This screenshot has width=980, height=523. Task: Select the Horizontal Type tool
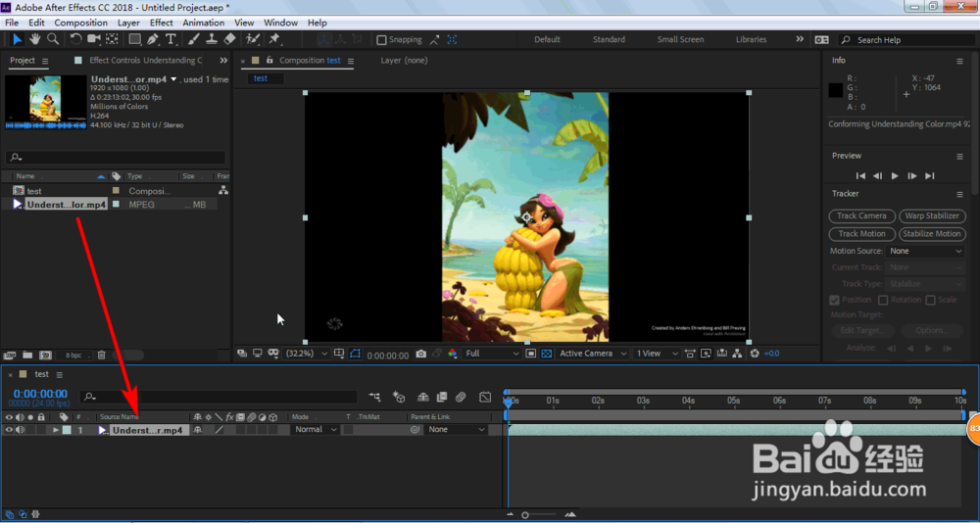(171, 39)
